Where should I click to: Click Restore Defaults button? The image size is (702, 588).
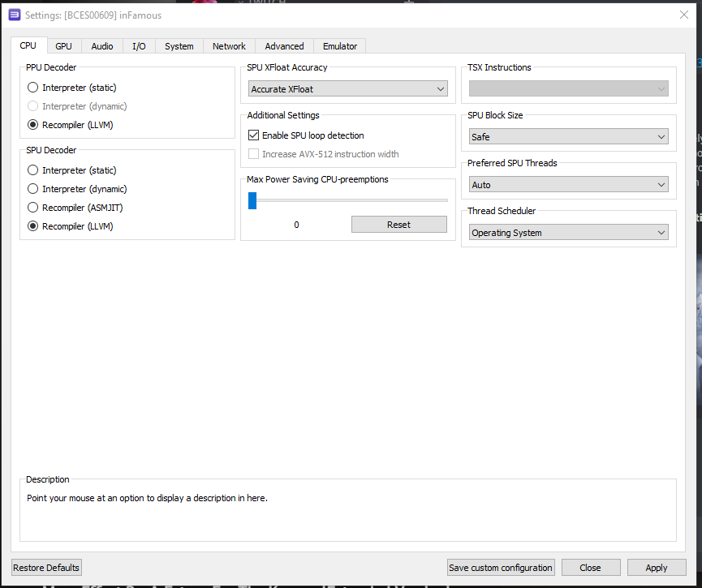(x=46, y=568)
